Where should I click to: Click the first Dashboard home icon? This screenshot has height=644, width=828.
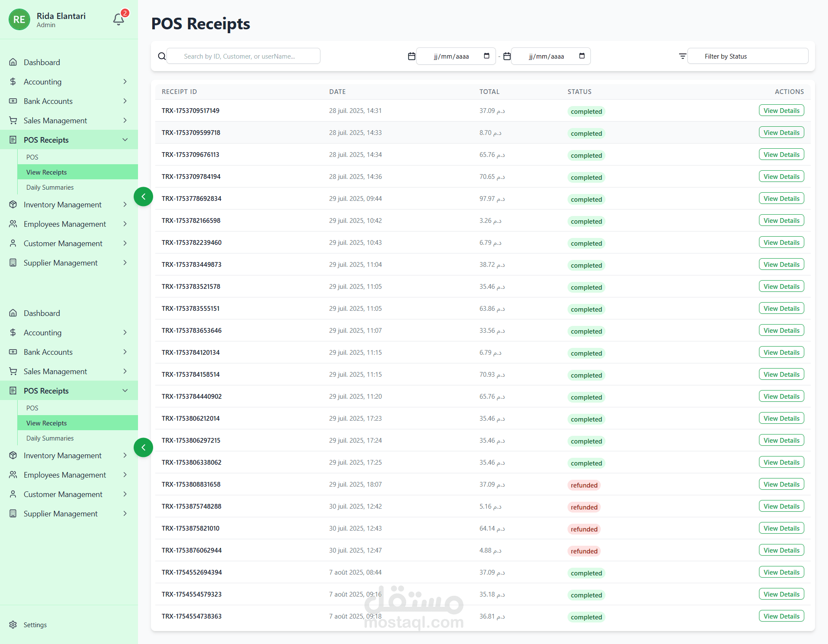pos(13,62)
